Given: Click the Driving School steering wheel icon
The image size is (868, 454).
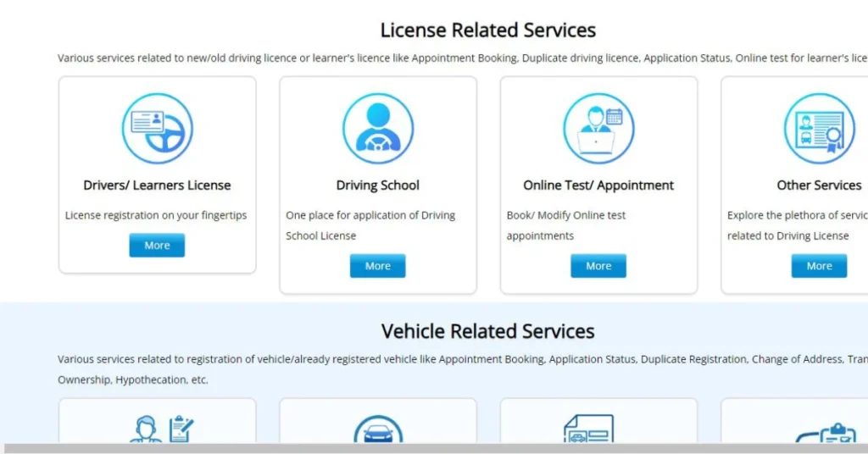Looking at the screenshot, I should point(377,129).
